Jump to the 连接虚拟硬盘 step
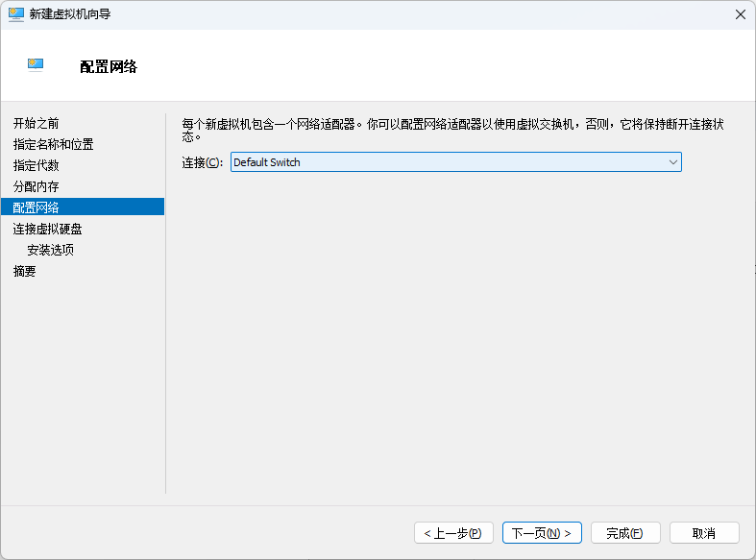 48,229
